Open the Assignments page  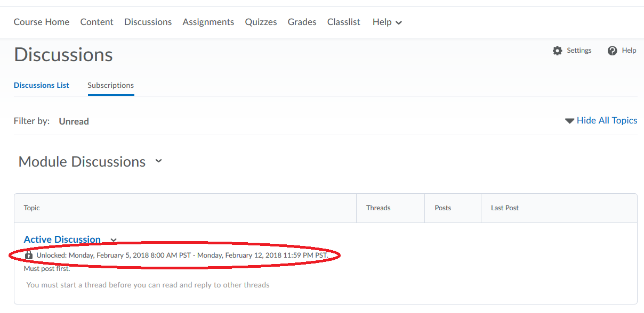tap(208, 22)
